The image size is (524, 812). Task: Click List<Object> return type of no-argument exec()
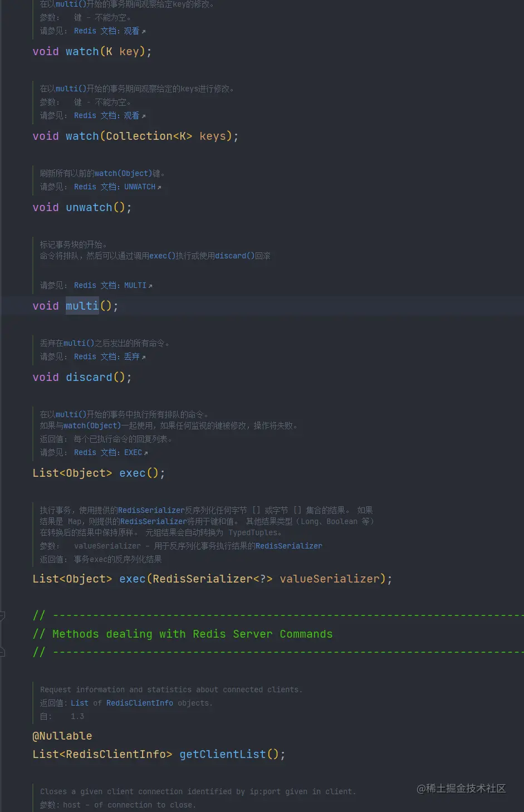tap(72, 473)
